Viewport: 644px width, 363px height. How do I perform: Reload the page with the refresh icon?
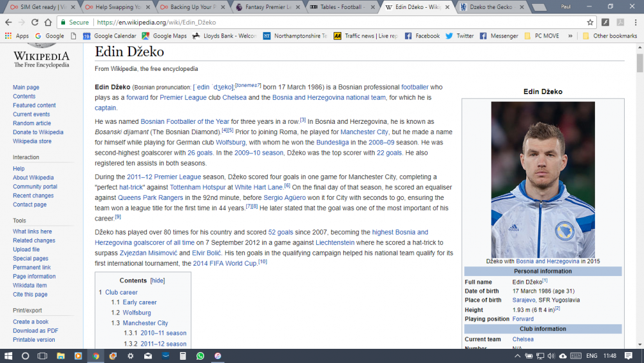tap(35, 22)
